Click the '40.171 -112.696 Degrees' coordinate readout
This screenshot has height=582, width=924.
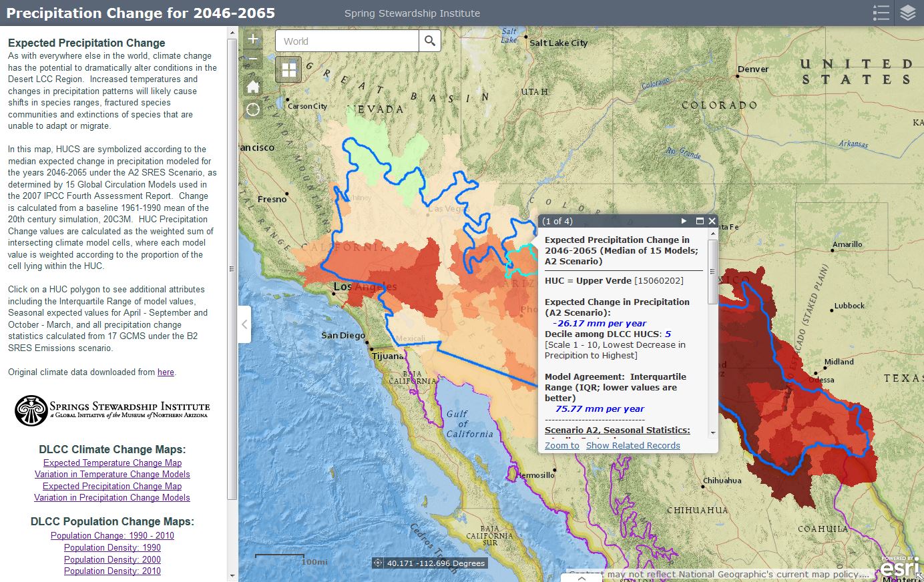(436, 563)
